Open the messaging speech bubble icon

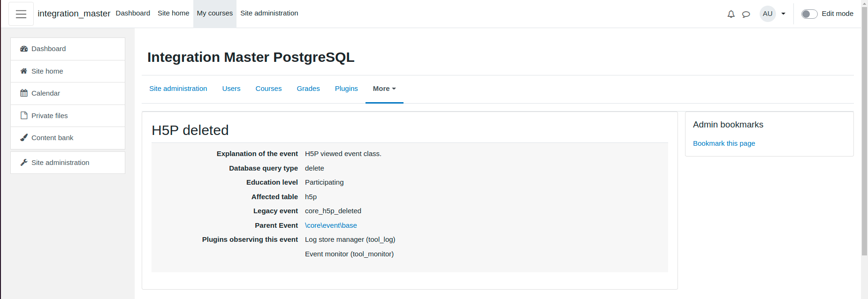click(746, 14)
